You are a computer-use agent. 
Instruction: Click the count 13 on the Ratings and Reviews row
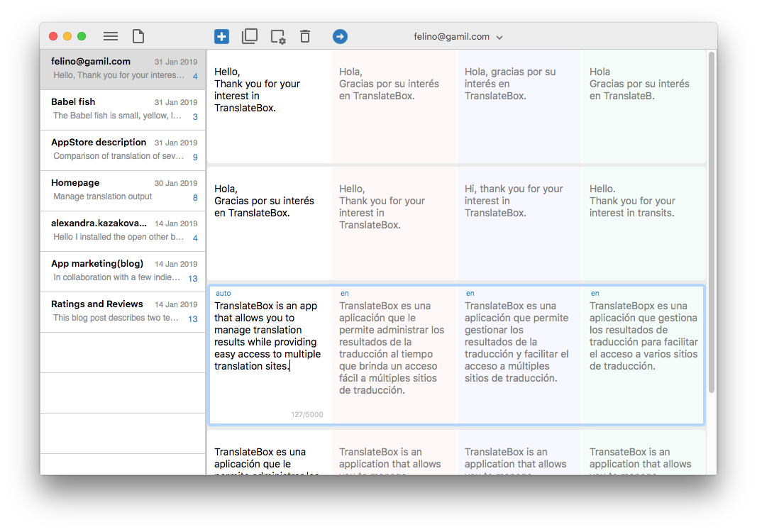point(193,319)
